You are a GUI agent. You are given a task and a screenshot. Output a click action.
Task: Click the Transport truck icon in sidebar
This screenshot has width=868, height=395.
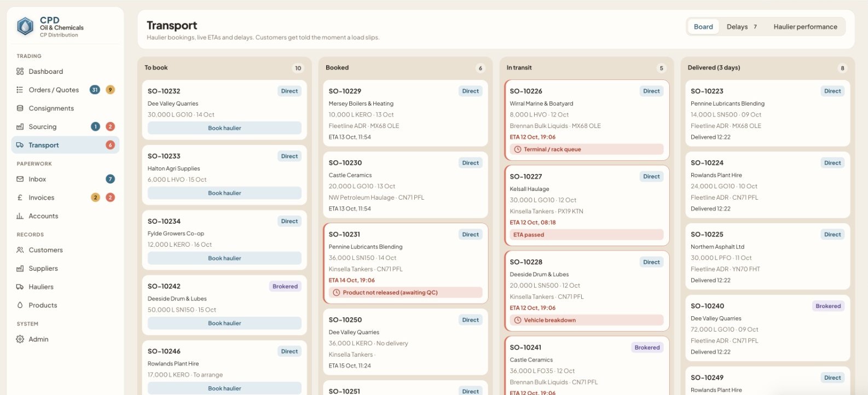point(20,145)
